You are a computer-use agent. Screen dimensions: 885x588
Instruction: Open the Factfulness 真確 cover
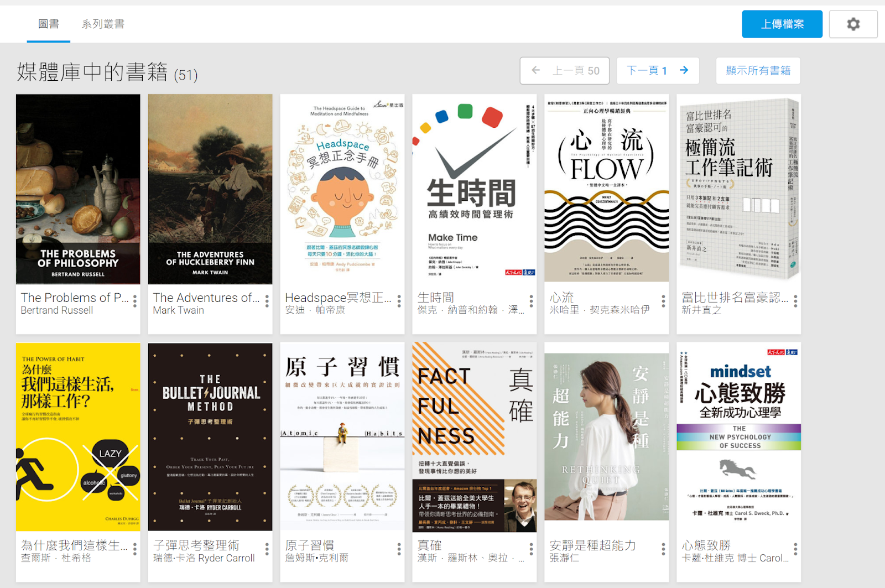[x=475, y=437]
